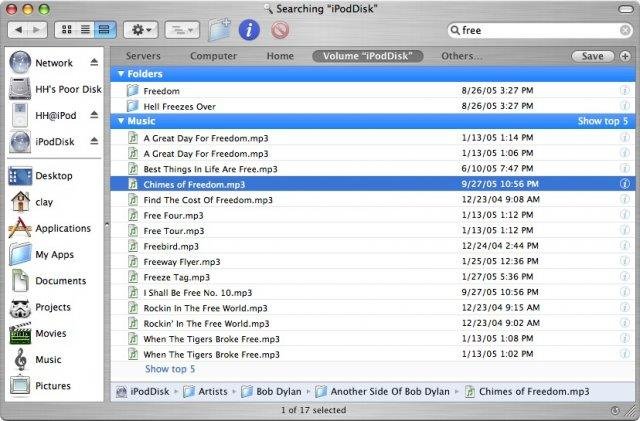
Task: Select Rockin In The Free World.mp3
Action: coord(373,308)
